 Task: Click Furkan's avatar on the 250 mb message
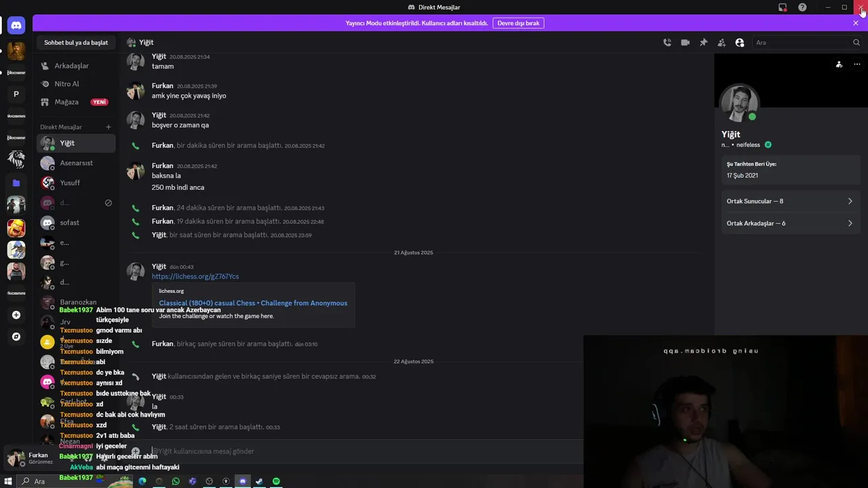click(136, 171)
